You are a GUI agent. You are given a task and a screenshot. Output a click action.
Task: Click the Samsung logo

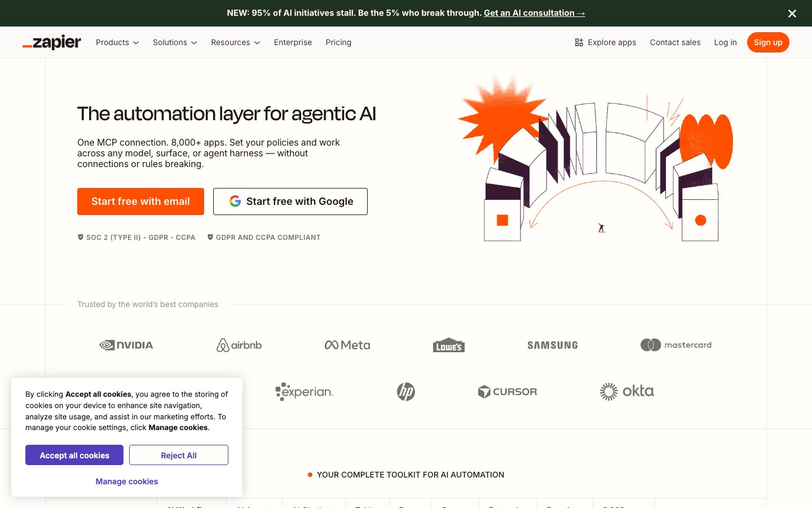(552, 345)
